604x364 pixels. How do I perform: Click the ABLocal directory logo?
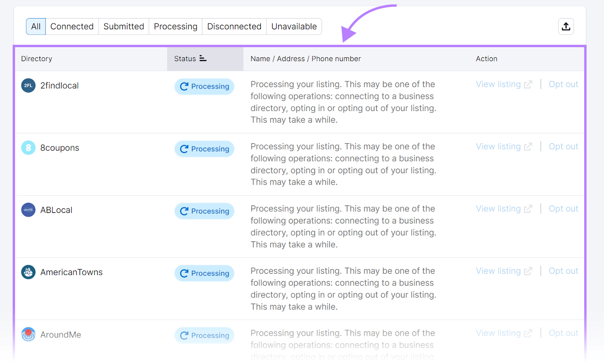(x=28, y=210)
